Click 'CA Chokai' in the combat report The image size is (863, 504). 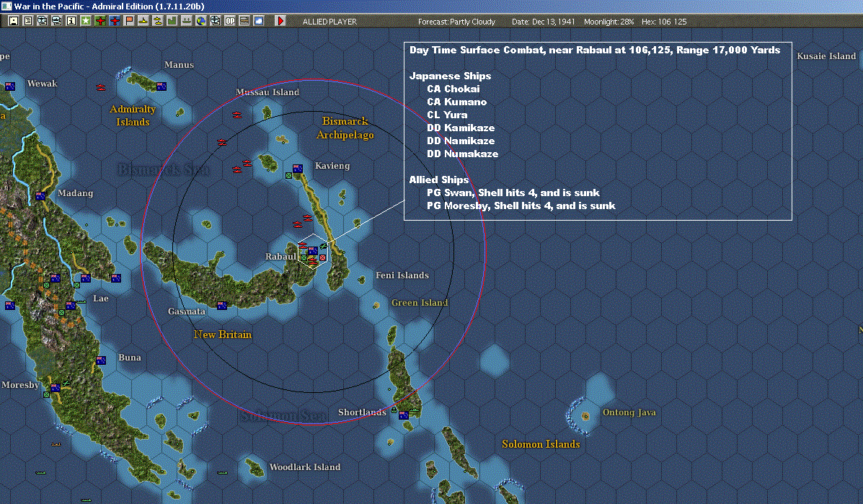[x=453, y=89]
